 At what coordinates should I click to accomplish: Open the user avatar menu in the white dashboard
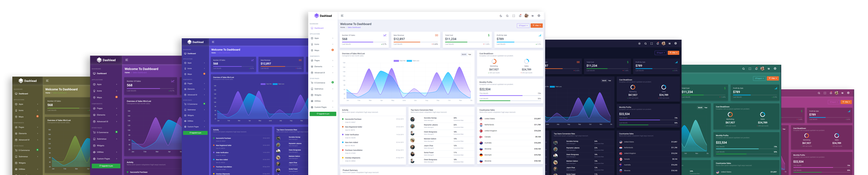coord(526,15)
